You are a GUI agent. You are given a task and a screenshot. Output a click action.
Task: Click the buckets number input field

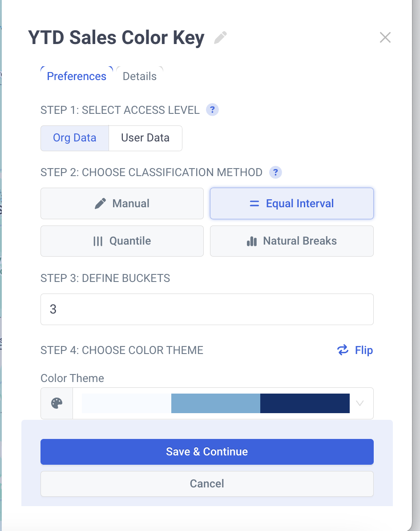[x=207, y=309]
